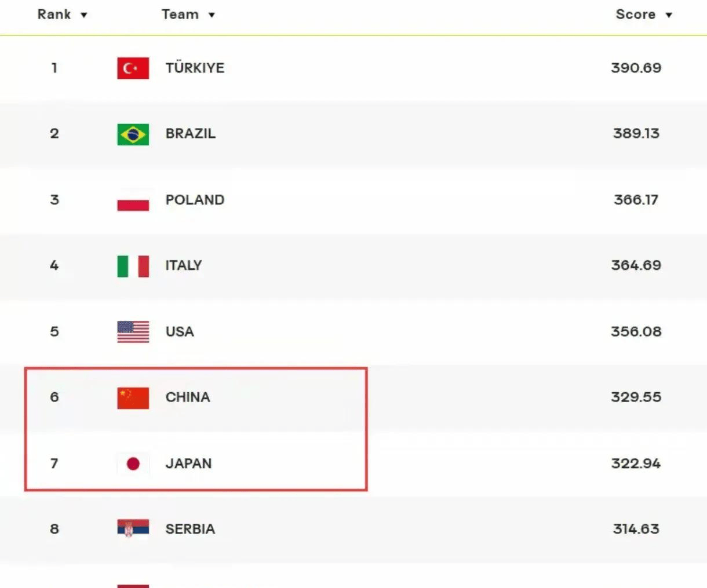The image size is (707, 588).
Task: Click the Brazil flag icon
Action: coord(133,134)
